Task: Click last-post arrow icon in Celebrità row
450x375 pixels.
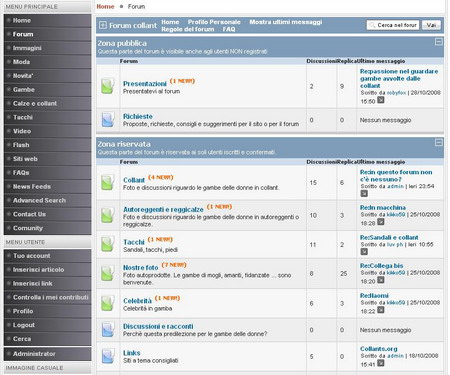Action: point(381,310)
